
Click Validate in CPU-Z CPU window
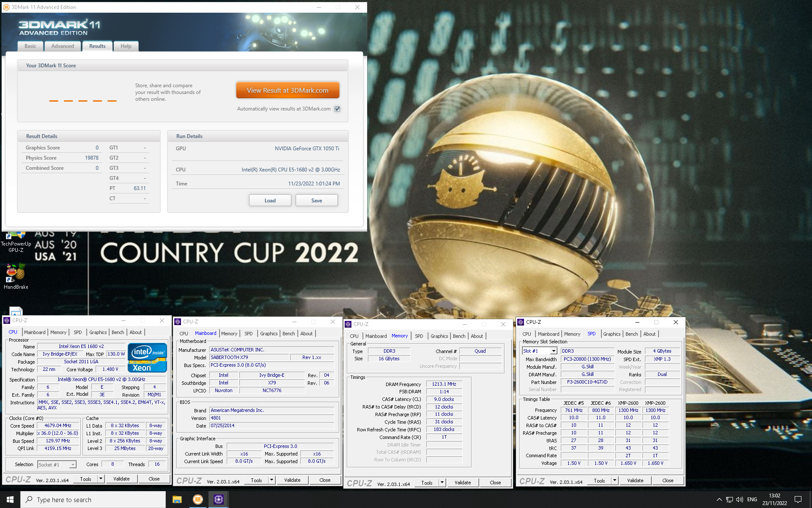coord(121,479)
